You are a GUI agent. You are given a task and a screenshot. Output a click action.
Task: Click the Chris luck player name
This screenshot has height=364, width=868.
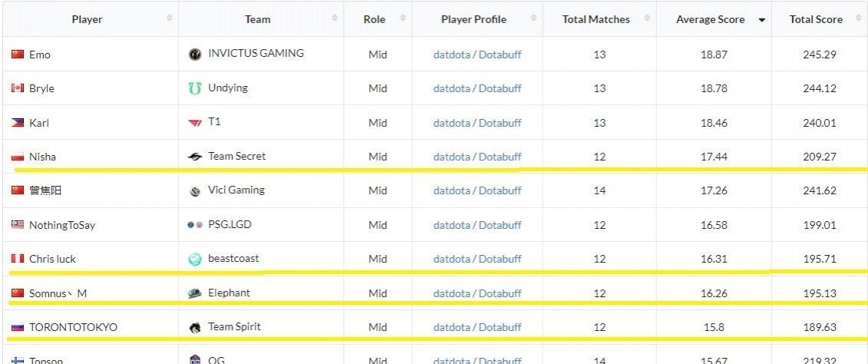(53, 259)
